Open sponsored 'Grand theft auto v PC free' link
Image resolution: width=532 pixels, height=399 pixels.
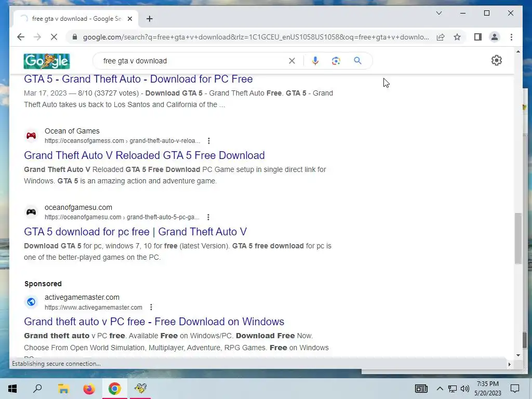(154, 321)
